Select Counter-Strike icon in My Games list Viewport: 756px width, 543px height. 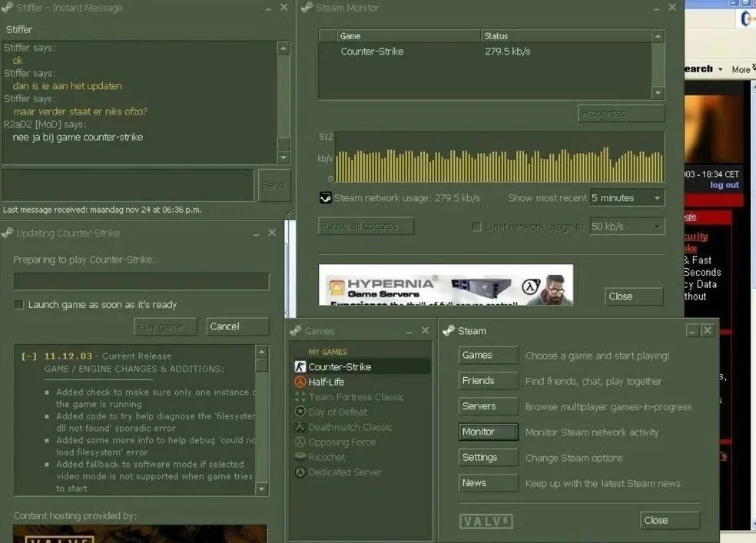[300, 366]
